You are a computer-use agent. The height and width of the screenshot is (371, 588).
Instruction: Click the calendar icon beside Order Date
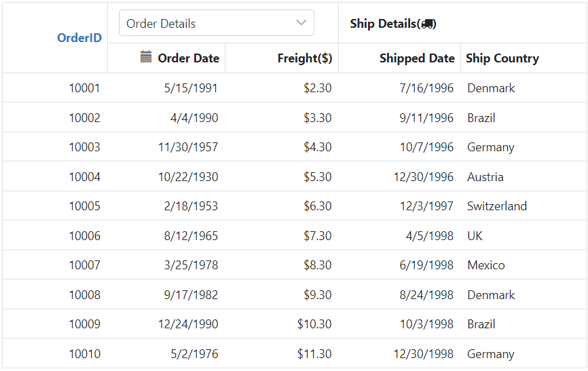click(146, 57)
